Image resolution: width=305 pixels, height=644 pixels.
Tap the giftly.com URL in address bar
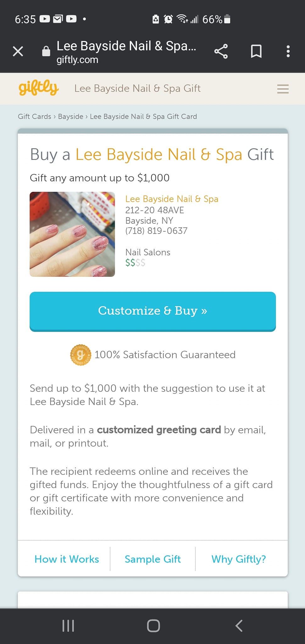(77, 60)
